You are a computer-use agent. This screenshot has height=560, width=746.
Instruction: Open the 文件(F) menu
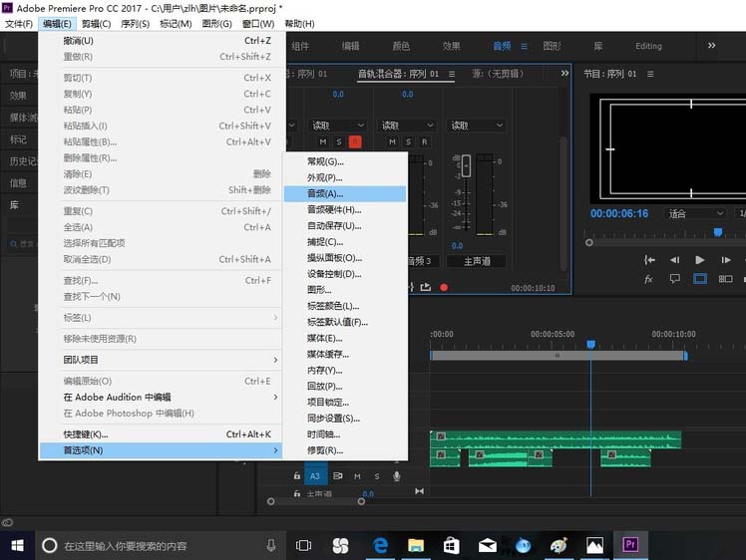(x=19, y=24)
